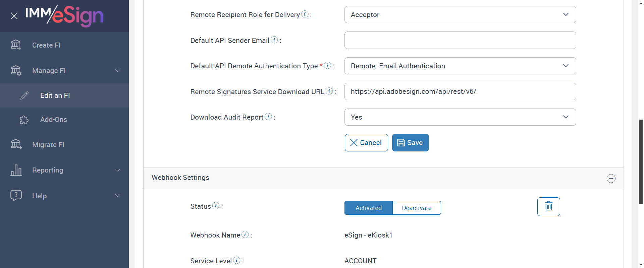Click the Migrate FI bank icon

tap(16, 144)
